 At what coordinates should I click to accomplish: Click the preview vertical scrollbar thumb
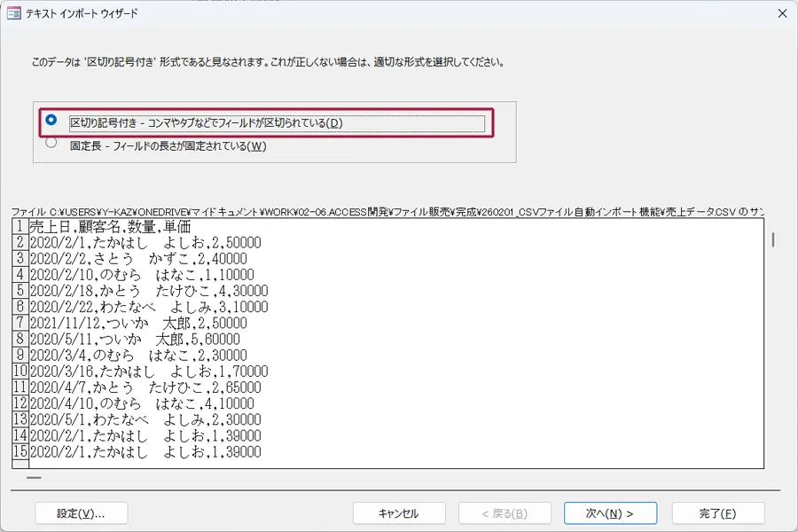[x=773, y=239]
